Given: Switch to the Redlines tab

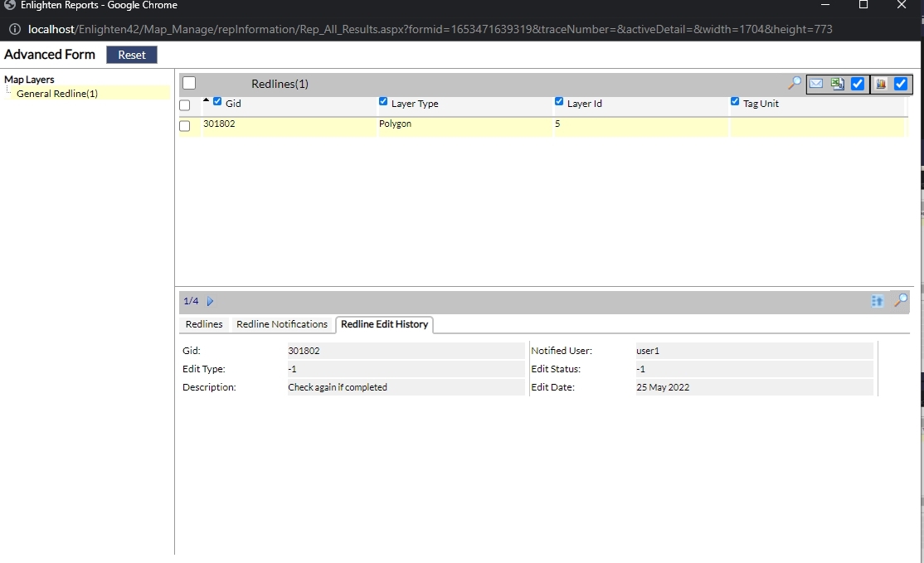Looking at the screenshot, I should pyautogui.click(x=204, y=324).
